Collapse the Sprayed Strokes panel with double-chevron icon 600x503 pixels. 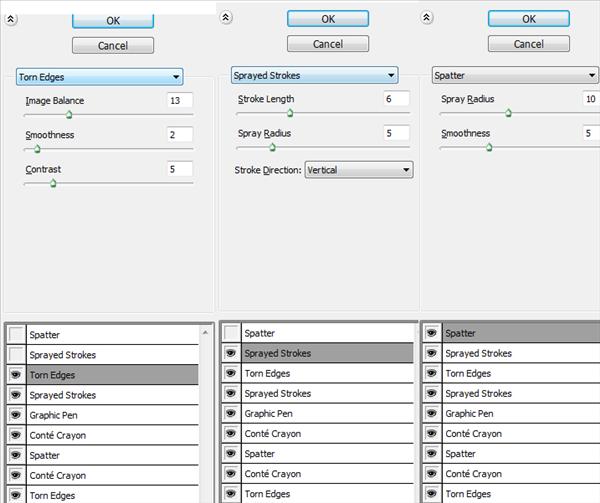(x=226, y=17)
